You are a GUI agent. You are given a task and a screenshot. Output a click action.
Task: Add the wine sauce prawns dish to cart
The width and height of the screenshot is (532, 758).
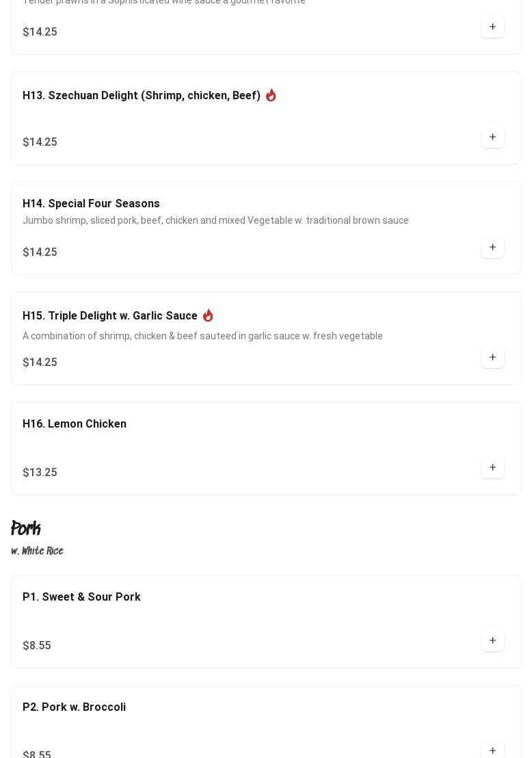coord(492,27)
